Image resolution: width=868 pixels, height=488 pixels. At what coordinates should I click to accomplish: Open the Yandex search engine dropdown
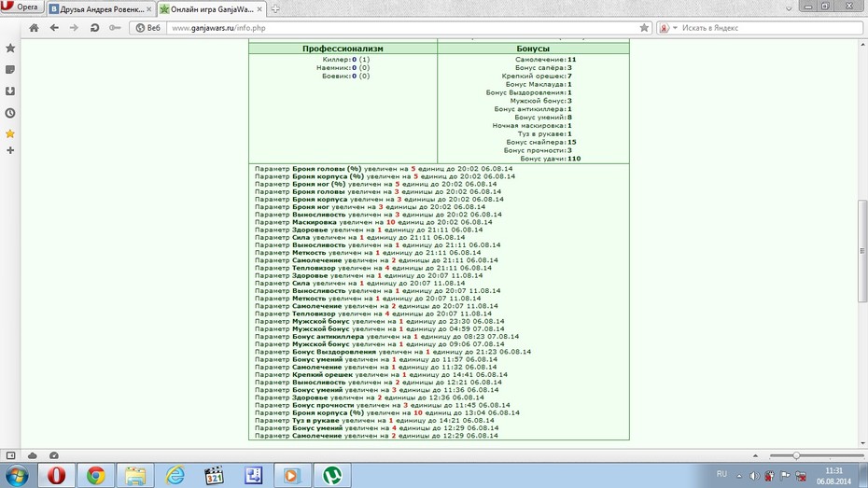[668, 28]
